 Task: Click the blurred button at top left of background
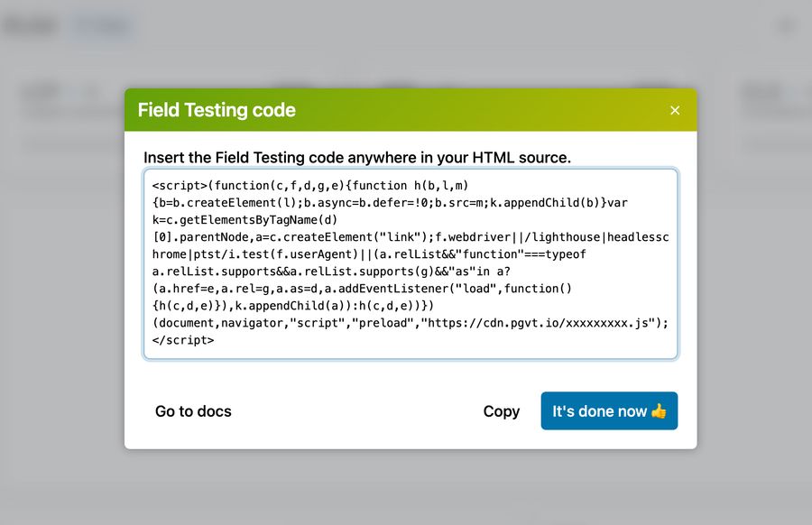pos(32,24)
